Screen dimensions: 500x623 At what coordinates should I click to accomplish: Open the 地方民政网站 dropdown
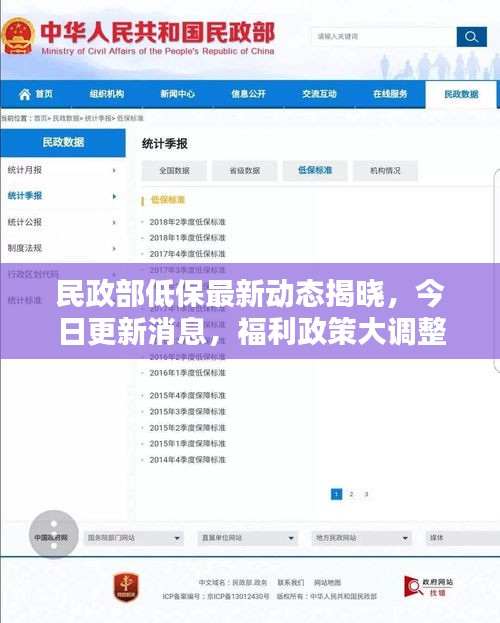(x=362, y=538)
